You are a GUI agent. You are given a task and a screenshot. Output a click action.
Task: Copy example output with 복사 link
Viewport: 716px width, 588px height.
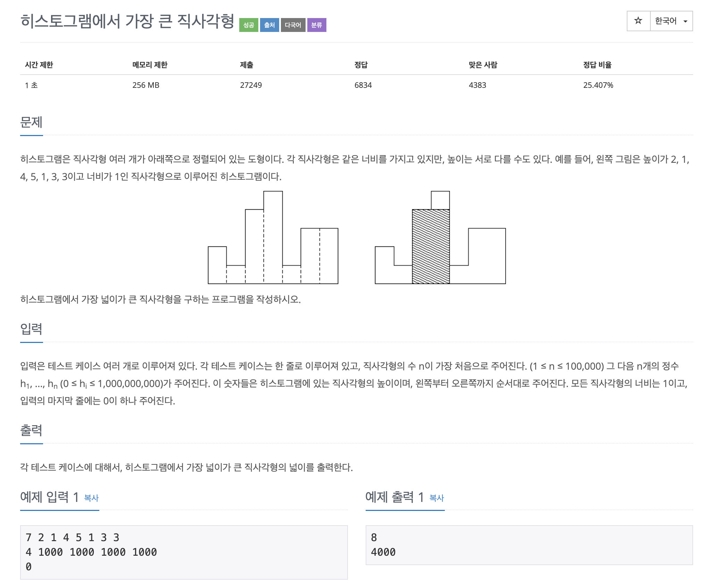436,498
